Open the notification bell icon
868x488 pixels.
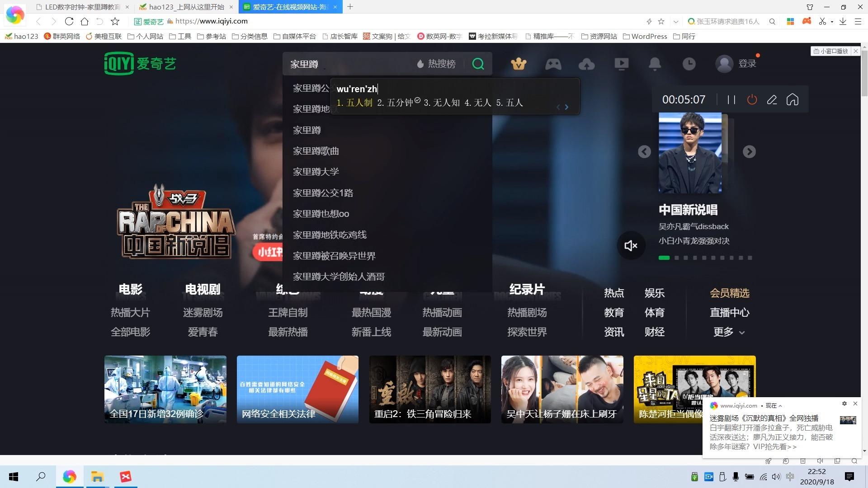[655, 64]
